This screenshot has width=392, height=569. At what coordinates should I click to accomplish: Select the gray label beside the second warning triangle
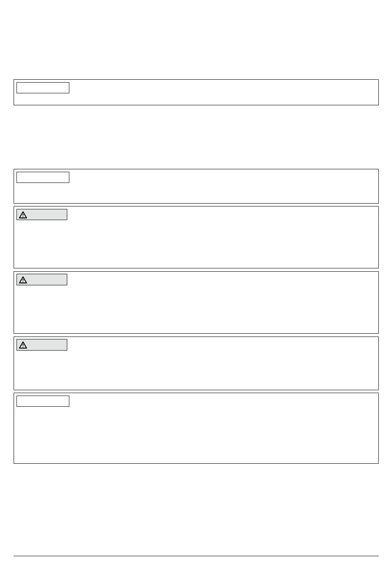click(x=42, y=280)
